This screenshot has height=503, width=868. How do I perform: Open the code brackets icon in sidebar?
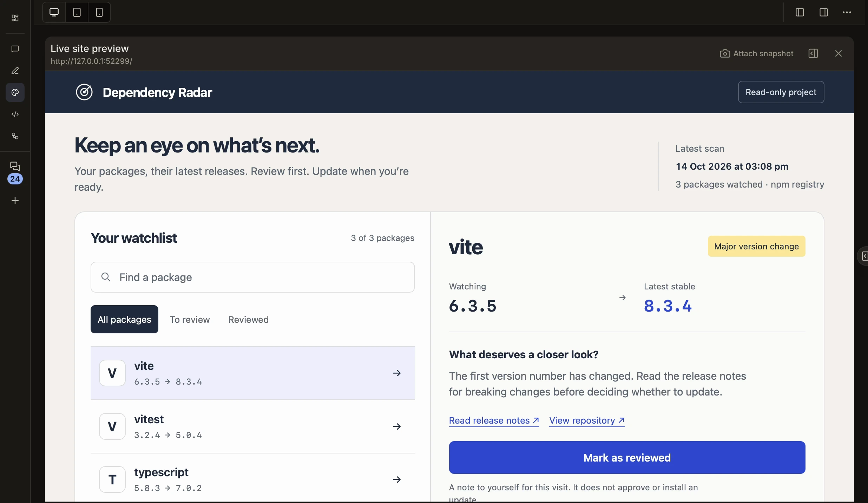pos(15,114)
